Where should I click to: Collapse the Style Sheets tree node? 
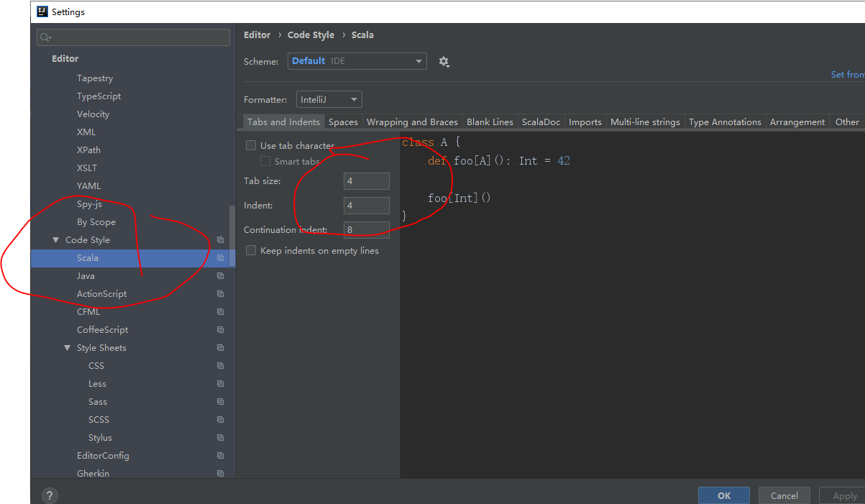68,348
